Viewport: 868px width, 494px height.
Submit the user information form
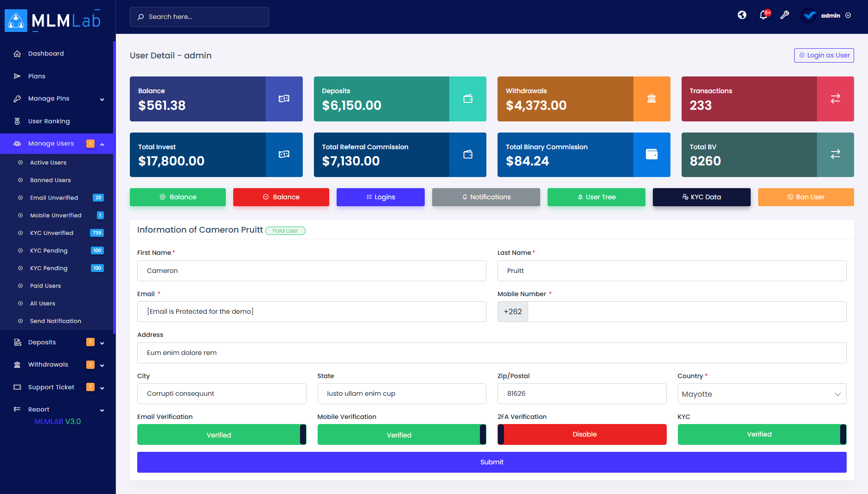coord(492,462)
